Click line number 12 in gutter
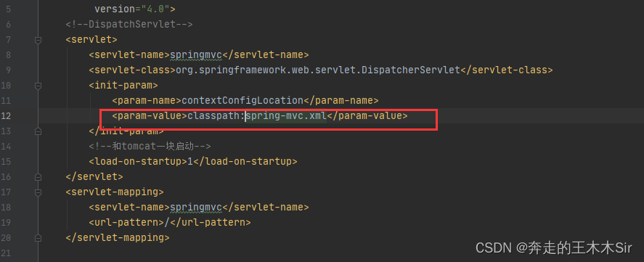This screenshot has height=262, width=644. (x=6, y=116)
